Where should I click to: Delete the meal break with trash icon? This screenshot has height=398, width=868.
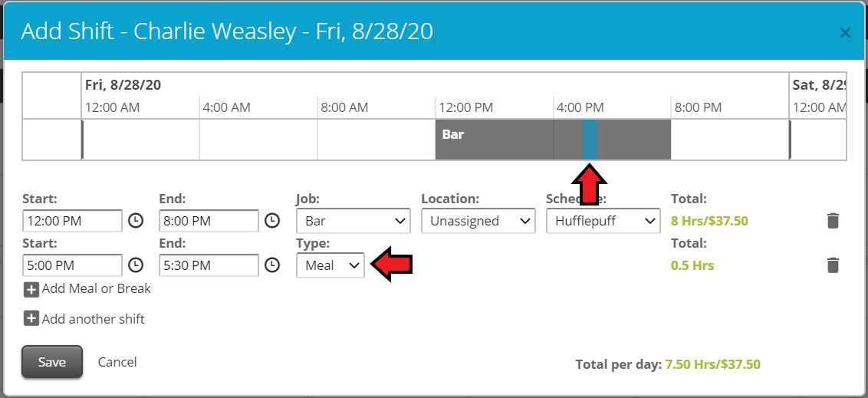833,265
